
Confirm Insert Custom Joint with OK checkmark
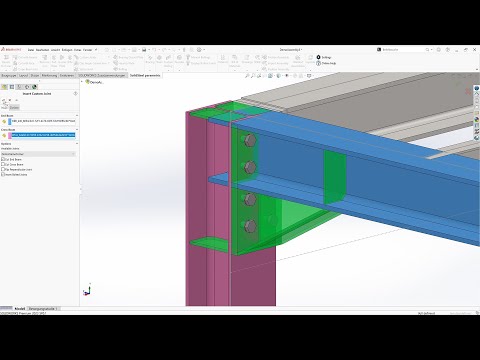click(x=4, y=100)
